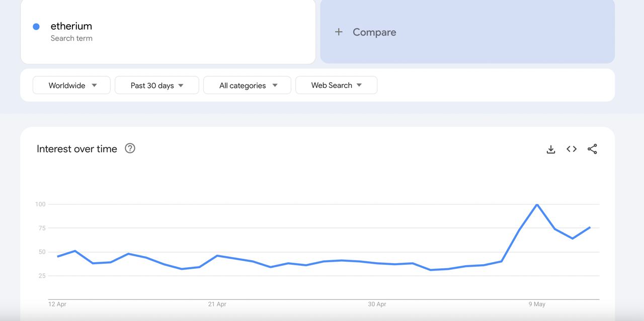
Task: Open the Web Search type dropdown
Action: pyautogui.click(x=337, y=85)
